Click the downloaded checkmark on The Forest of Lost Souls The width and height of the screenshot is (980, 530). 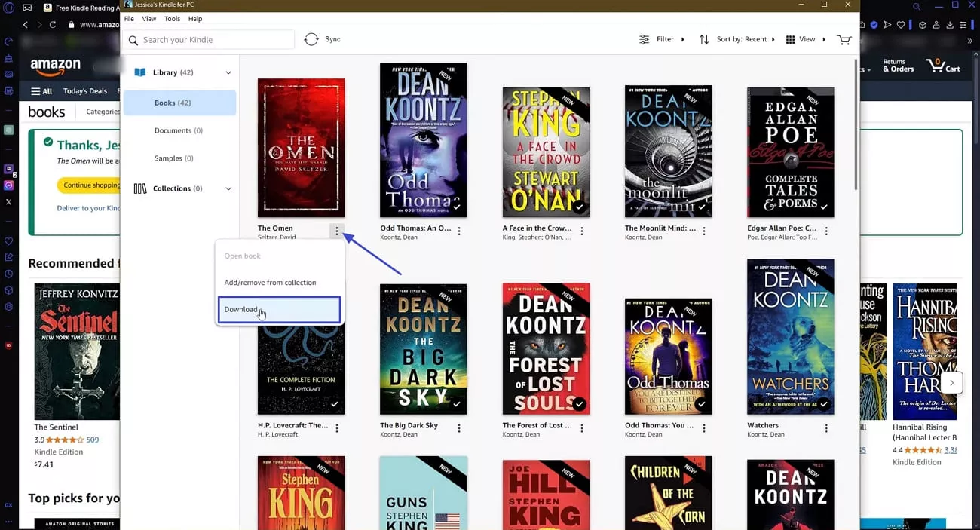pos(580,404)
